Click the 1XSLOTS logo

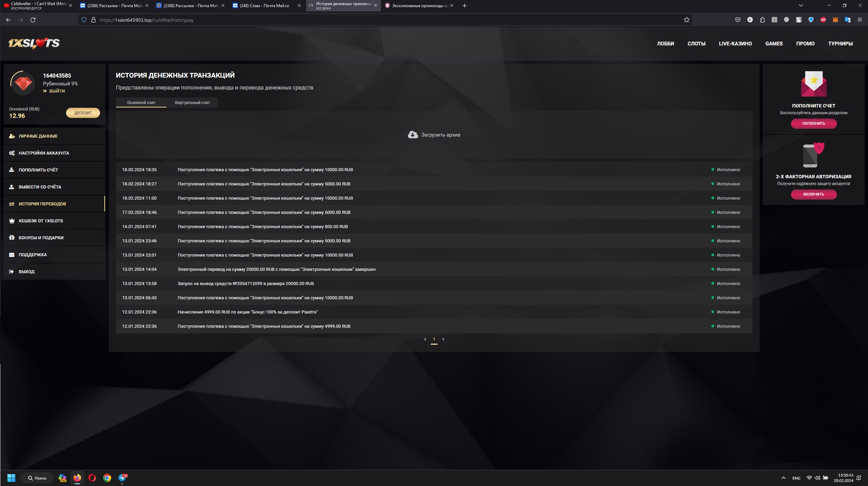[x=34, y=43]
